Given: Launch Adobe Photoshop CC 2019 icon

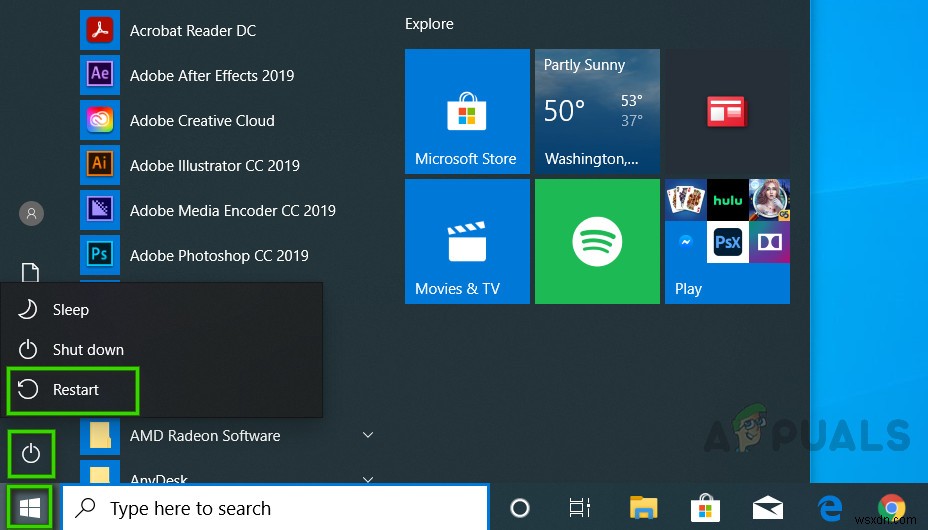Looking at the screenshot, I should (100, 255).
